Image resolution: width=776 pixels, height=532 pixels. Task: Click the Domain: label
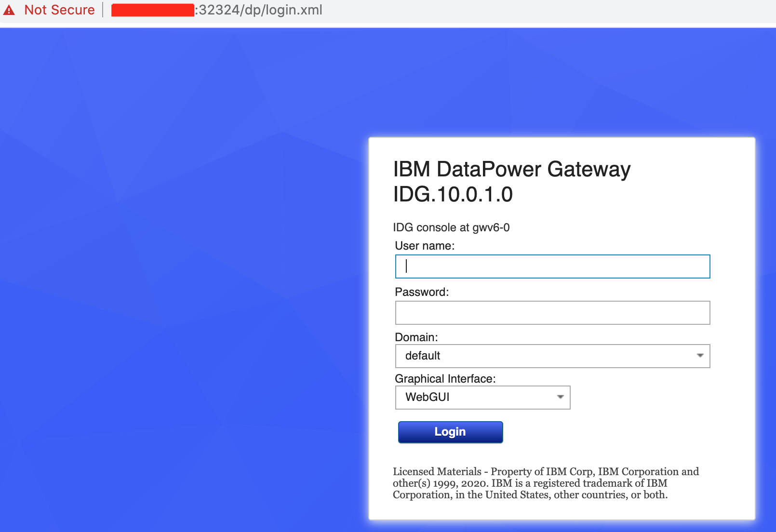[x=416, y=337]
